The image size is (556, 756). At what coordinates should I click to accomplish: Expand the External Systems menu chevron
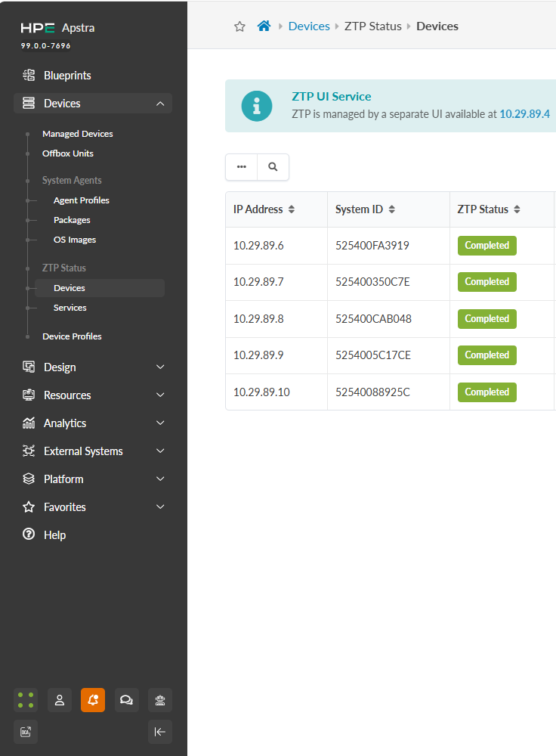coord(160,451)
